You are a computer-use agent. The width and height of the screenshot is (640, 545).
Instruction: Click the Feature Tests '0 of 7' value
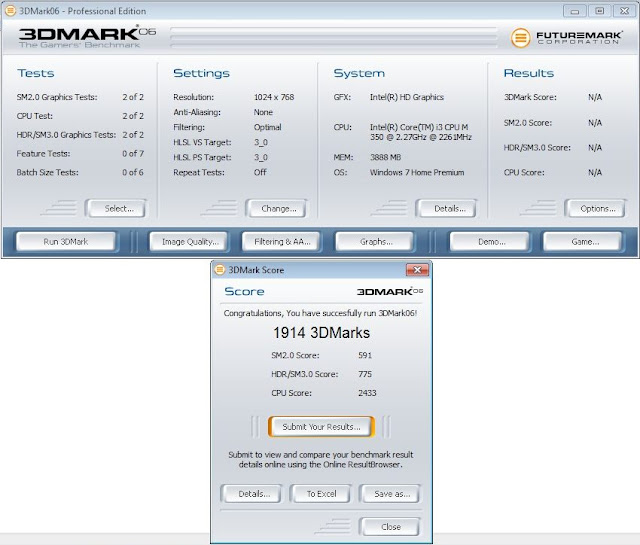pyautogui.click(x=133, y=153)
